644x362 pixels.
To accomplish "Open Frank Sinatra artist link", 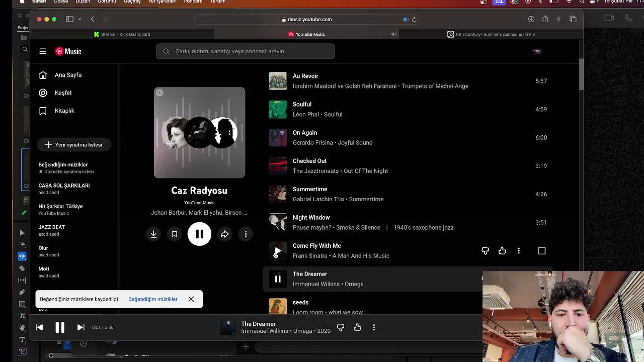I will (x=310, y=256).
